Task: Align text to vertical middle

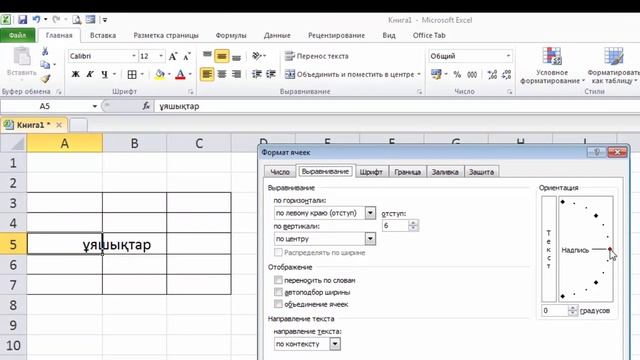Action: pos(222,56)
